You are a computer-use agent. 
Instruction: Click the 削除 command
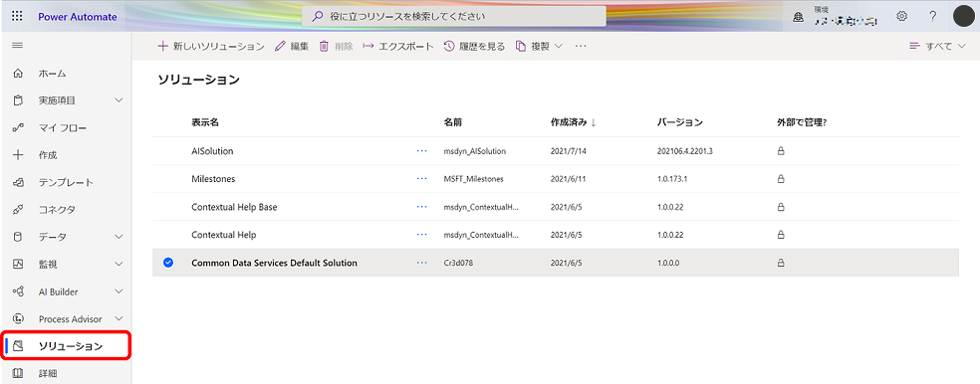coord(337,46)
